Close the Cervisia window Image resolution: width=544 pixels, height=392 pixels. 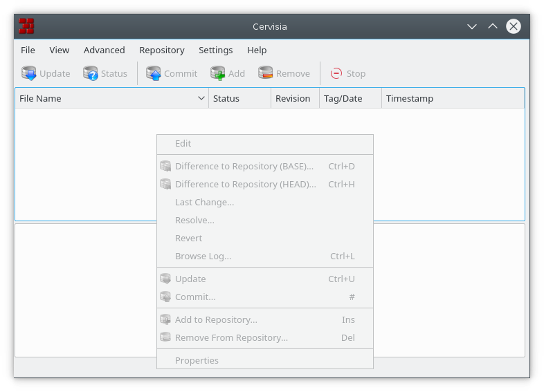(x=514, y=26)
